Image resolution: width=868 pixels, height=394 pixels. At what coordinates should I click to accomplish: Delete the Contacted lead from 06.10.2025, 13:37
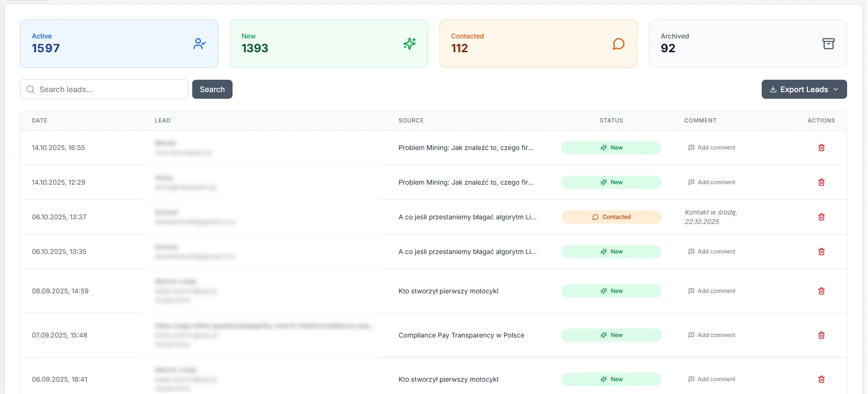coord(821,217)
